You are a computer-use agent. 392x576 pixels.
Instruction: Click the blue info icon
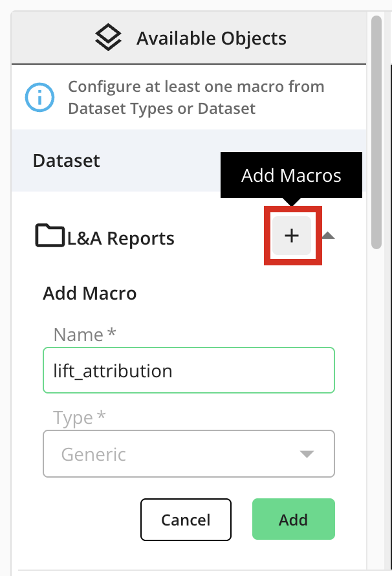(x=40, y=97)
